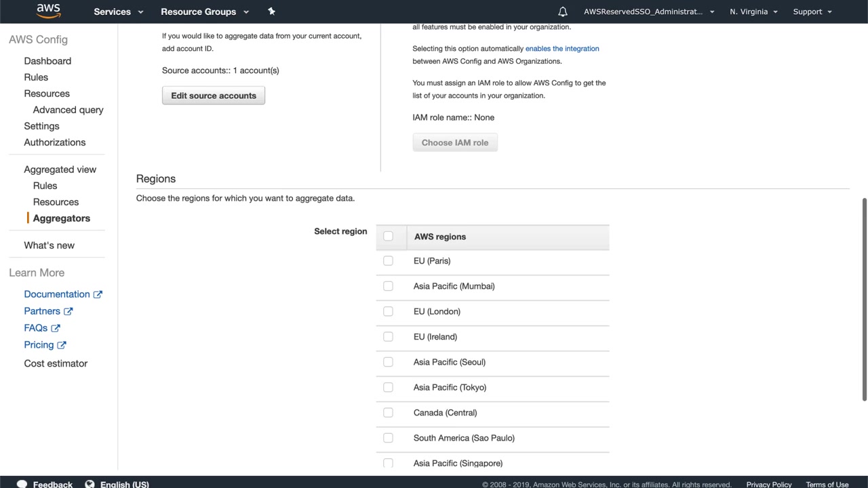
Task: Open the N. Virginia region dropdown
Action: pyautogui.click(x=753, y=12)
